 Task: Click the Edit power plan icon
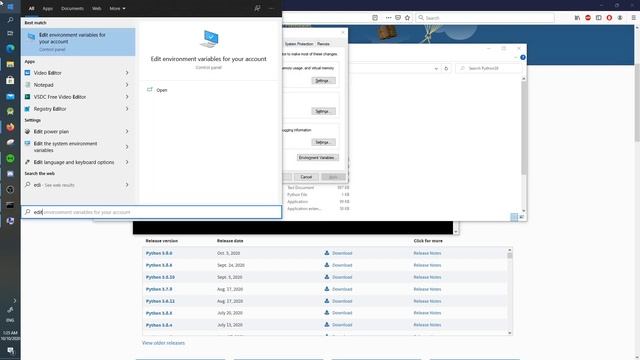(x=27, y=131)
